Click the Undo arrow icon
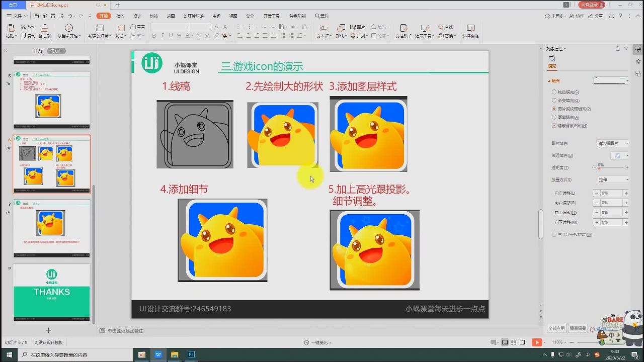 (70, 16)
